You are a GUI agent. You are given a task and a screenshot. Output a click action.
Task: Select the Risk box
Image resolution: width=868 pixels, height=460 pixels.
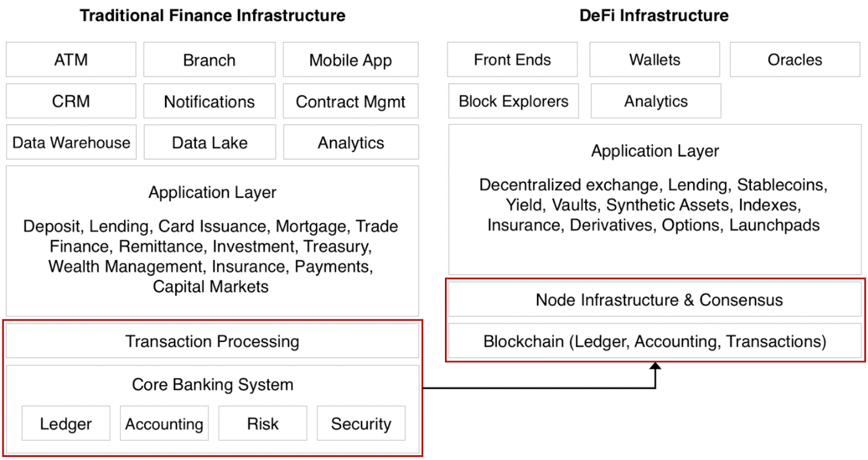pyautogui.click(x=263, y=423)
